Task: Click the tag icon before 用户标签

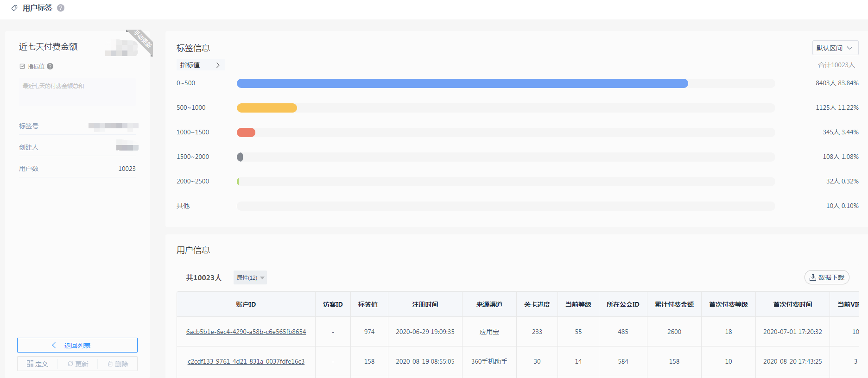Action: coord(14,8)
